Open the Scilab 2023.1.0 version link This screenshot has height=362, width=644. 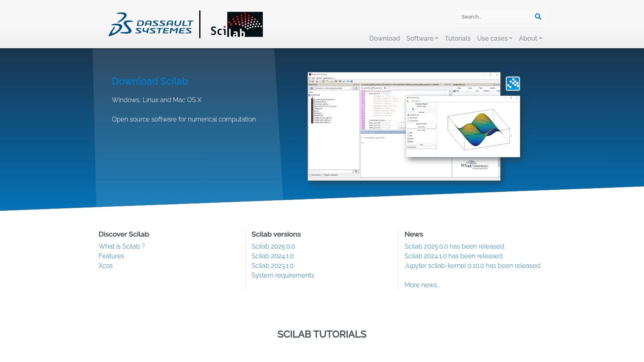272,265
